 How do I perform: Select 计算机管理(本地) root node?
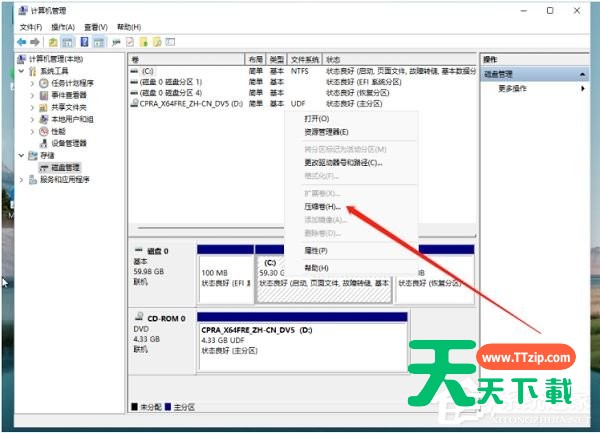pyautogui.click(x=56, y=59)
